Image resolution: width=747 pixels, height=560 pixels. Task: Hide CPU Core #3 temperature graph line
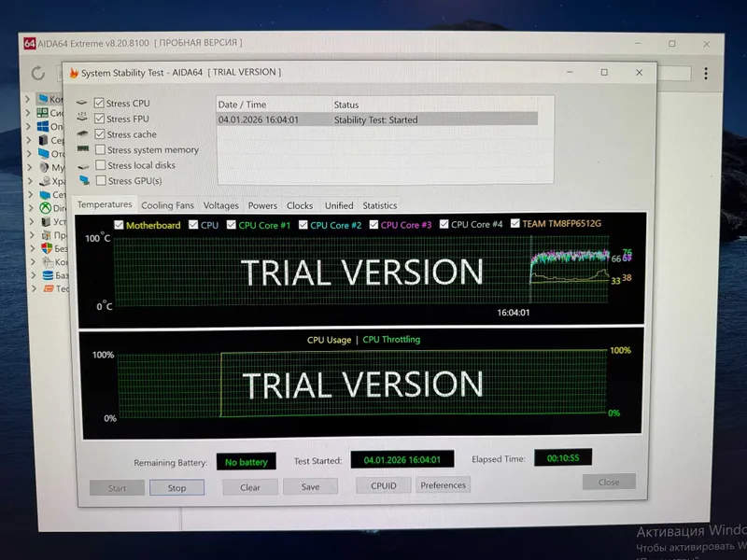(x=373, y=224)
